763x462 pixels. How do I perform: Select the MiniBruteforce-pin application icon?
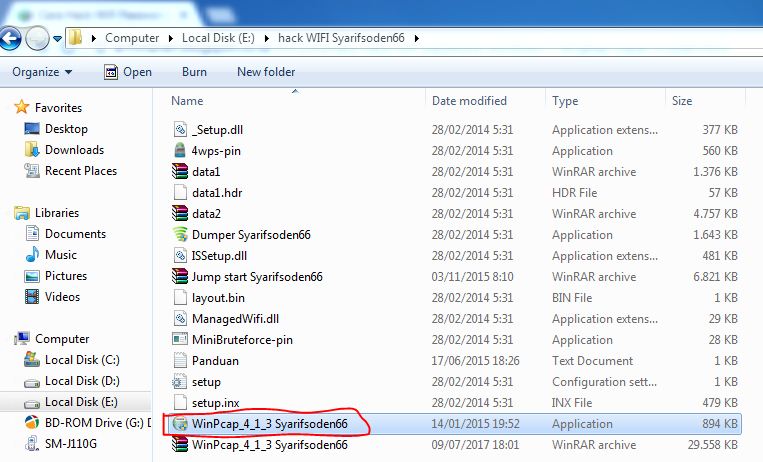pos(180,339)
